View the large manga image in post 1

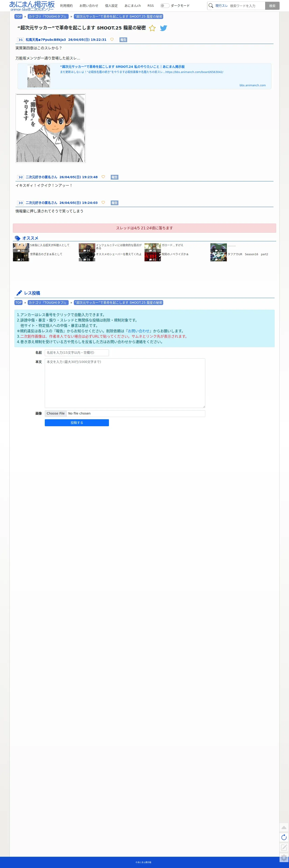coord(50,128)
